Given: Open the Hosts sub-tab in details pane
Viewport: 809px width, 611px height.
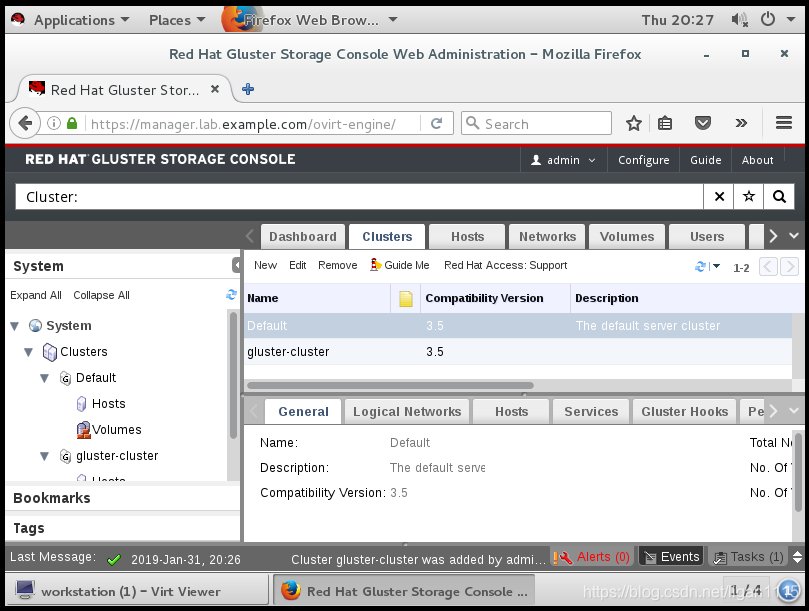Looking at the screenshot, I should coord(511,411).
